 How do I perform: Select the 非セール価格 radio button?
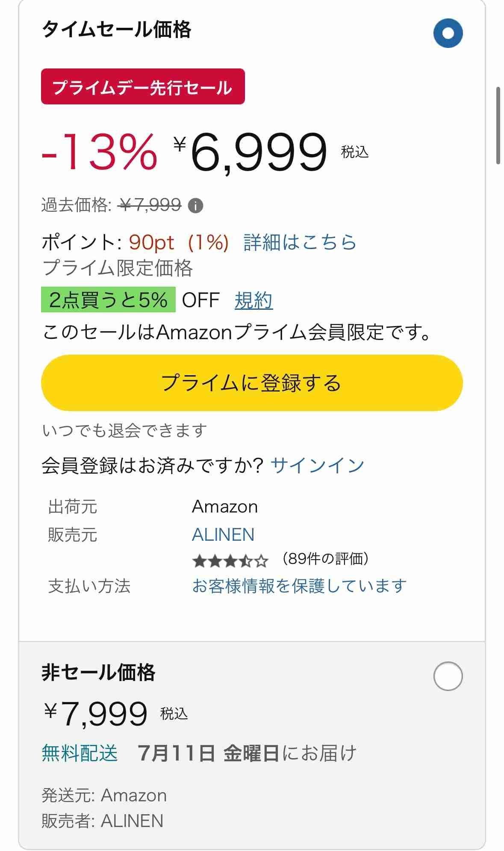(x=448, y=676)
